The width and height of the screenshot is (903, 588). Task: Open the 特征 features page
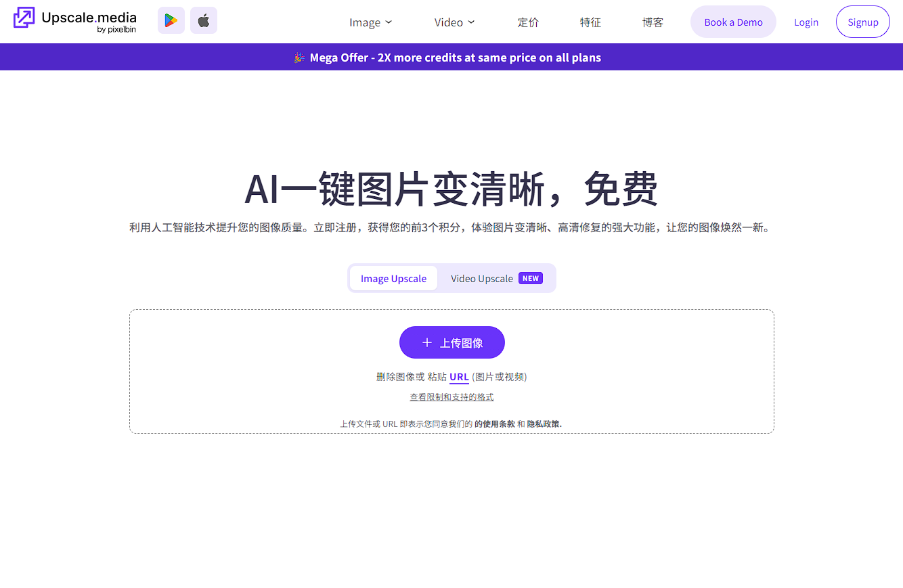coord(590,22)
